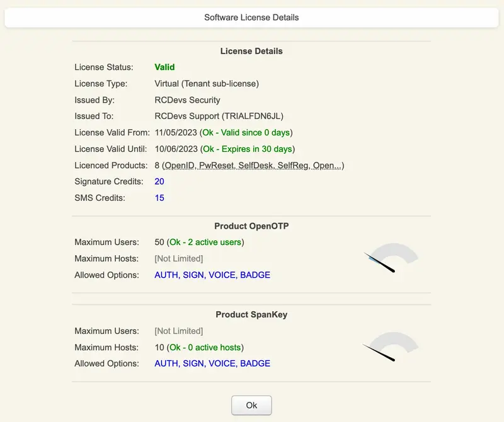Click the Issued By label
This screenshot has height=422, width=504.
94,100
